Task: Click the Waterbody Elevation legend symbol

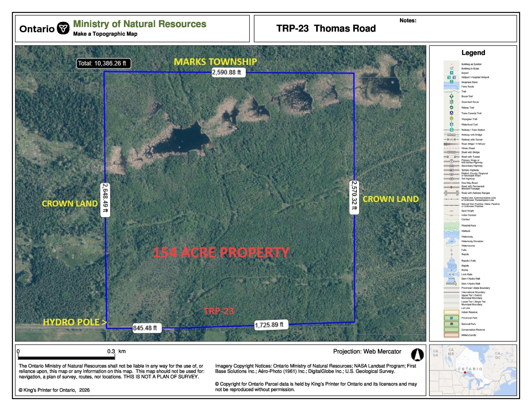Action: click(x=451, y=241)
